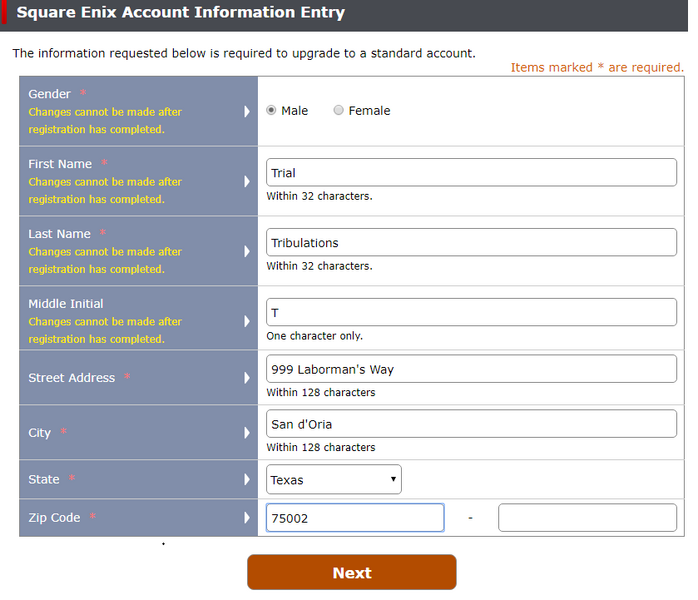
Task: Click the 'Middle Initial' label
Action: point(66,304)
